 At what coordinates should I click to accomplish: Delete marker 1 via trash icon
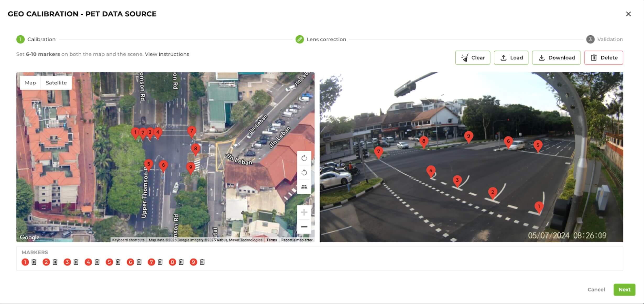[x=34, y=262]
